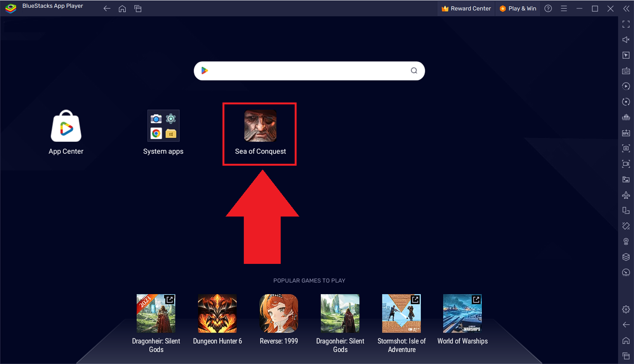Click the sidebar recent apps icon at the bottom

[x=626, y=356]
